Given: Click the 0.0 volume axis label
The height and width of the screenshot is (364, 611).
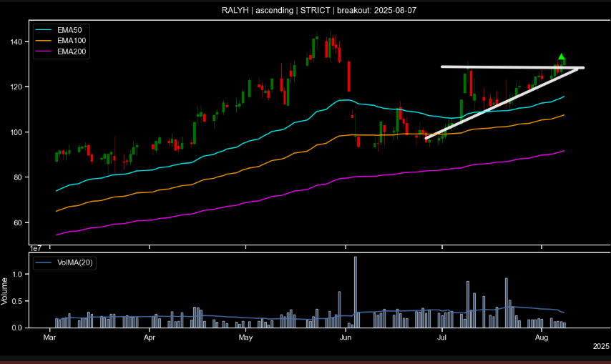Looking at the screenshot, I should 18,328.
